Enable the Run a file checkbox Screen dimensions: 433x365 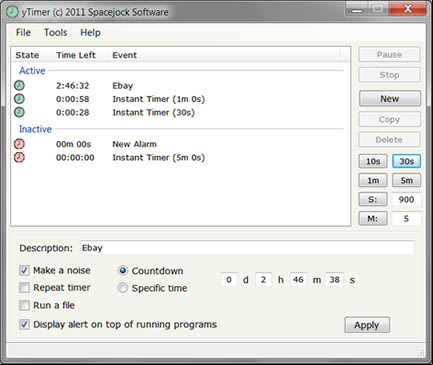click(x=24, y=305)
